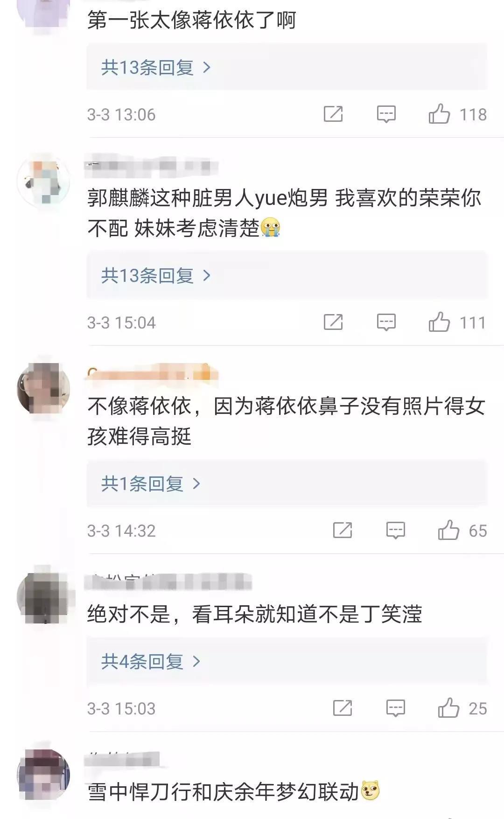Reply to the comment from 3-3 13:06
Viewport: 504px width, 819px height.
point(386,114)
